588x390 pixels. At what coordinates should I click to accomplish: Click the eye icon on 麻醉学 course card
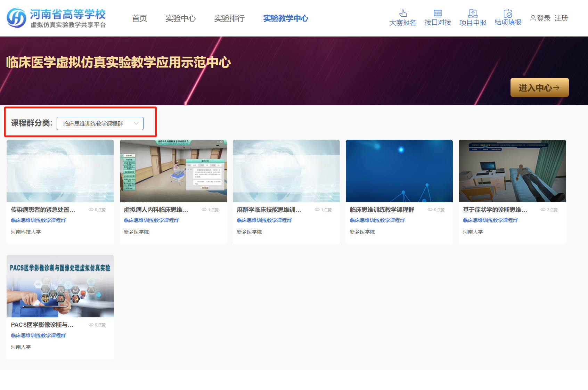point(316,210)
